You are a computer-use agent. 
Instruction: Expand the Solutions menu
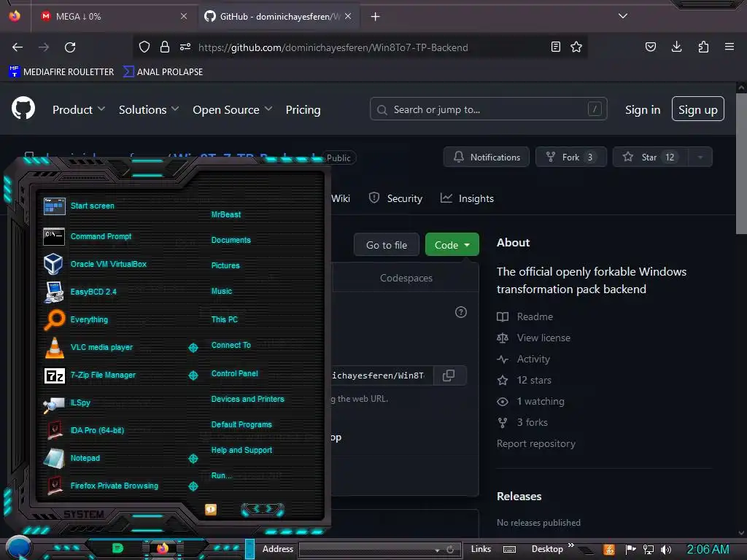(149, 110)
